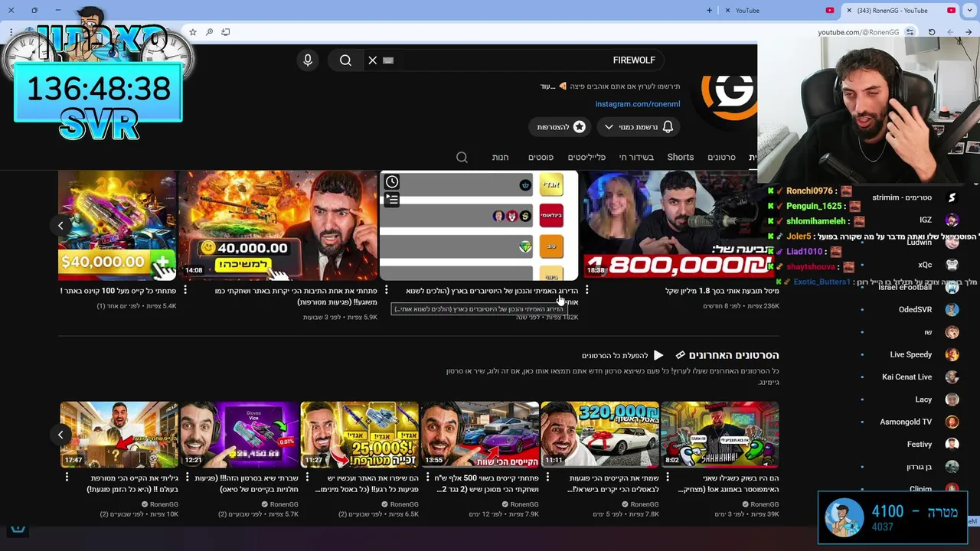The width and height of the screenshot is (980, 551).
Task: Open the tab search dropdown in Chrome
Action: (x=969, y=11)
